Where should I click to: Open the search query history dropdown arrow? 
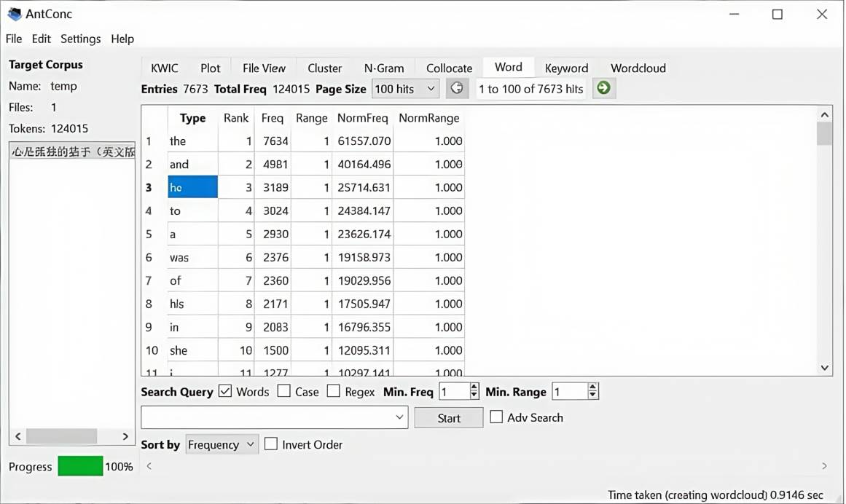(x=400, y=417)
